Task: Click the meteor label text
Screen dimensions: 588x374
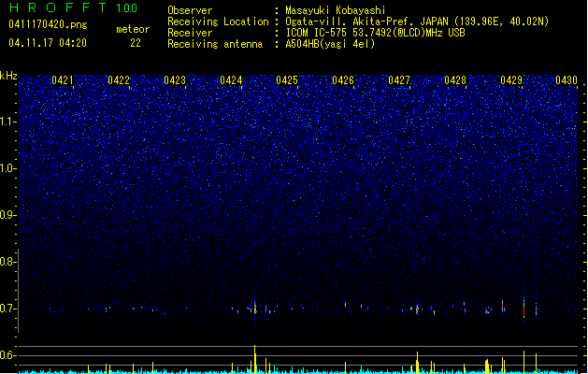Action: 133,29
